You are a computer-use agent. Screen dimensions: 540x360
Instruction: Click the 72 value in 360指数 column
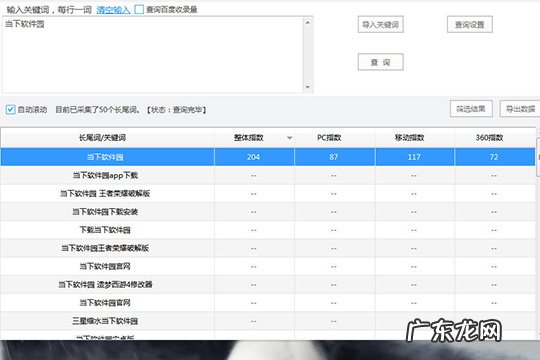pyautogui.click(x=495, y=157)
